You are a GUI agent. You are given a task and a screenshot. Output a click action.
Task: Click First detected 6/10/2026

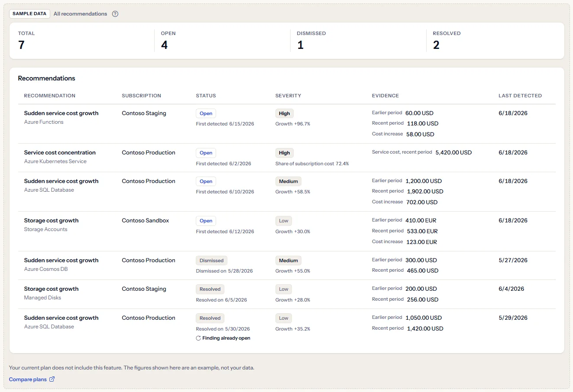[225, 192]
